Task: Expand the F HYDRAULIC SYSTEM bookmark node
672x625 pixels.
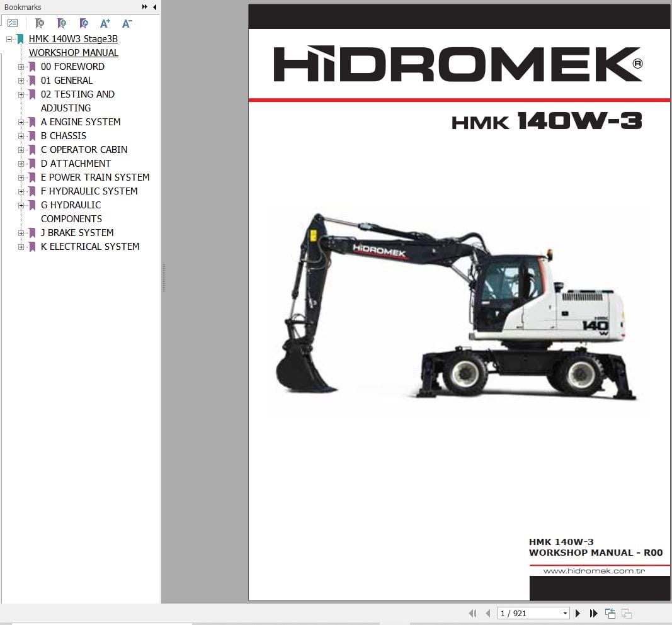Action: click(x=21, y=191)
